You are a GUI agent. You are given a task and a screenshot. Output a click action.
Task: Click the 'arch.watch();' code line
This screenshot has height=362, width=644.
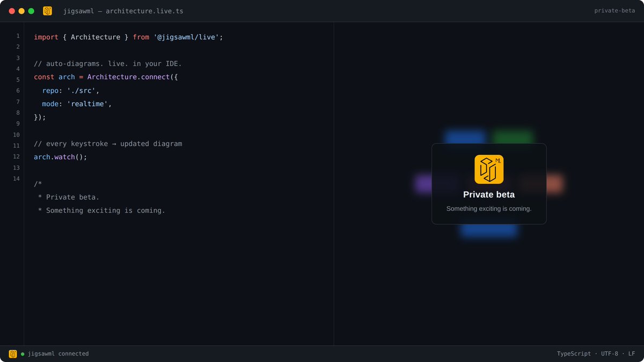click(60, 157)
